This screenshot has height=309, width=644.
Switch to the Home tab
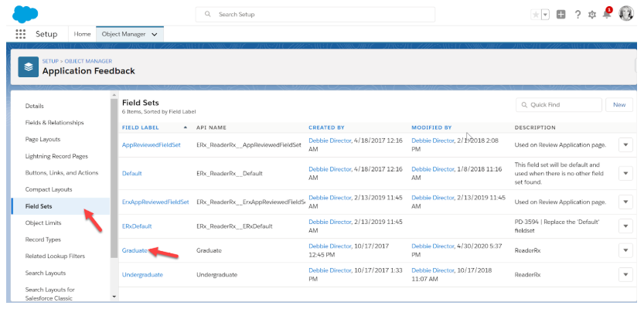click(x=82, y=35)
